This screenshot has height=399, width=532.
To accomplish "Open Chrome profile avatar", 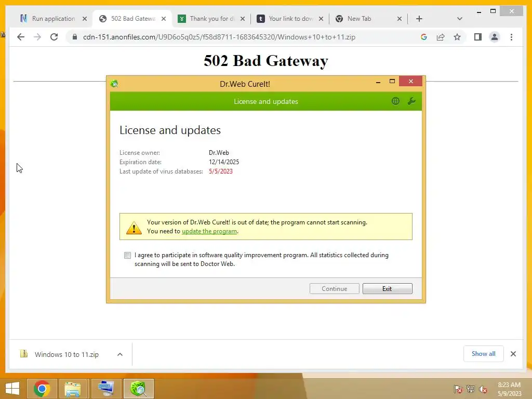I will pyautogui.click(x=495, y=37).
